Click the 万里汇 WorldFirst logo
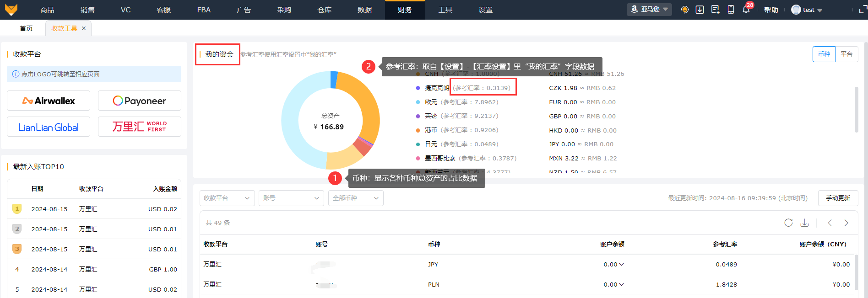The image size is (868, 298). (x=140, y=127)
